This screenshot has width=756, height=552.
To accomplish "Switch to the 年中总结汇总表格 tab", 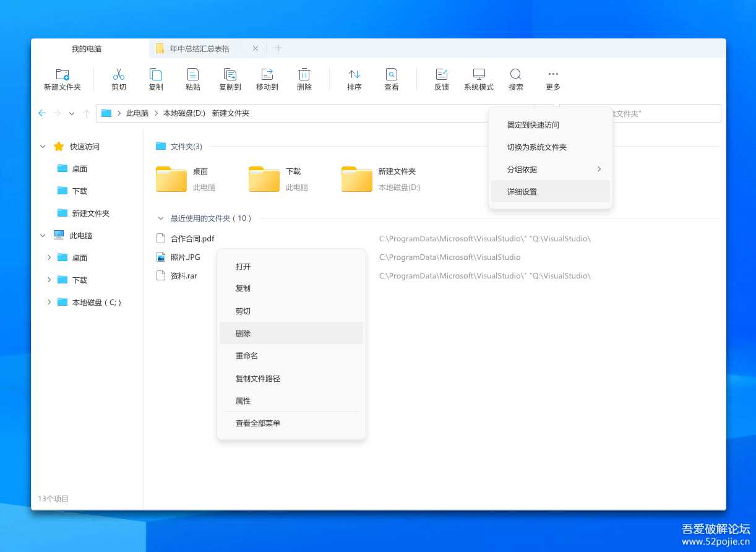I will click(198, 48).
